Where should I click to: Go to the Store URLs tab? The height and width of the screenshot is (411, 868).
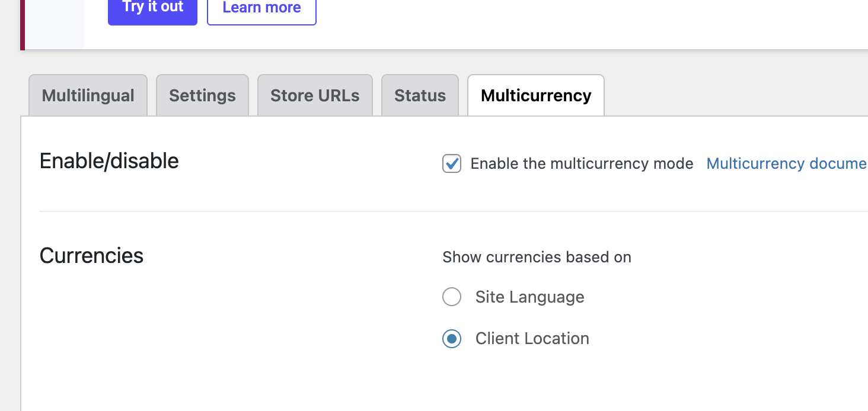[x=315, y=95]
